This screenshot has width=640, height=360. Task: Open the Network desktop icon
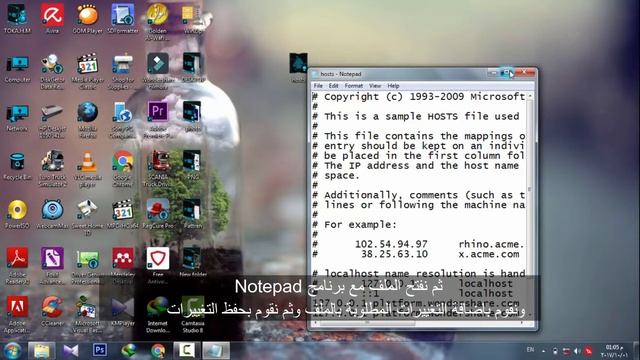pyautogui.click(x=17, y=118)
